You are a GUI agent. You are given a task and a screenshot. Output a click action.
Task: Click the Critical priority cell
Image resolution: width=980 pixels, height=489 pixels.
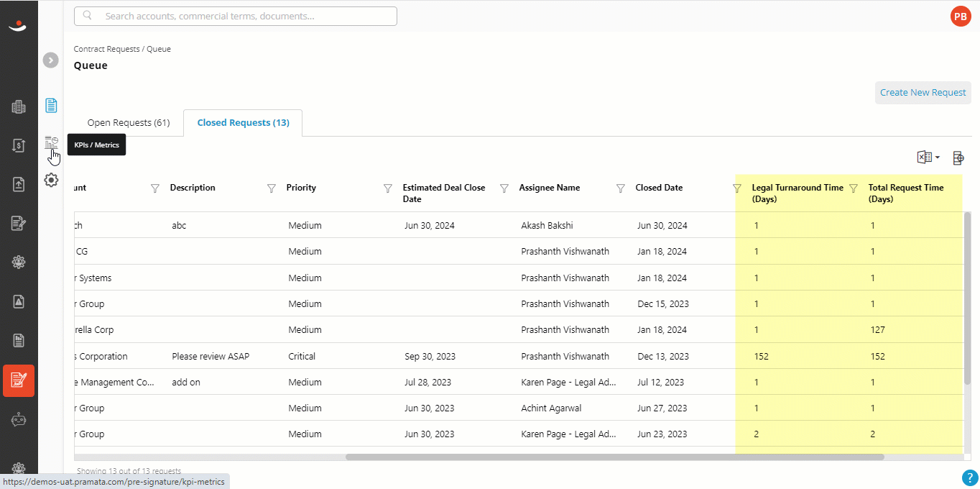[302, 356]
